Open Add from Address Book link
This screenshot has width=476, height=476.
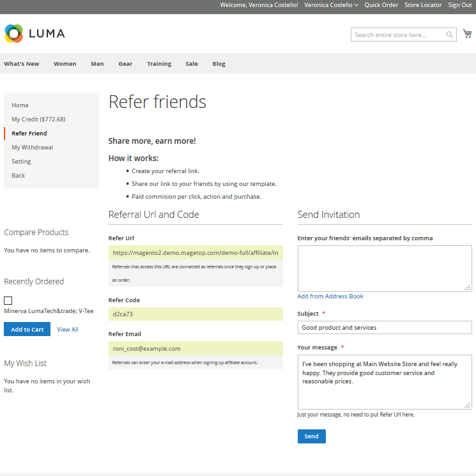point(330,296)
